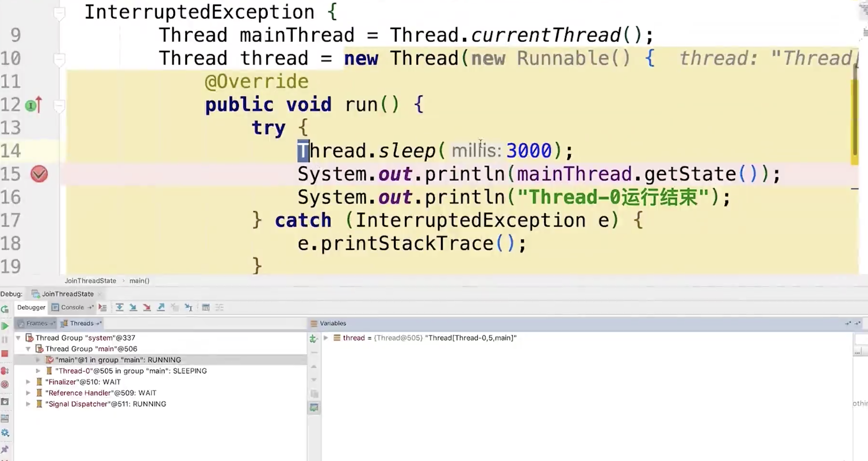Click the Pin Tab icon
The height and width of the screenshot is (461, 868).
click(5, 449)
